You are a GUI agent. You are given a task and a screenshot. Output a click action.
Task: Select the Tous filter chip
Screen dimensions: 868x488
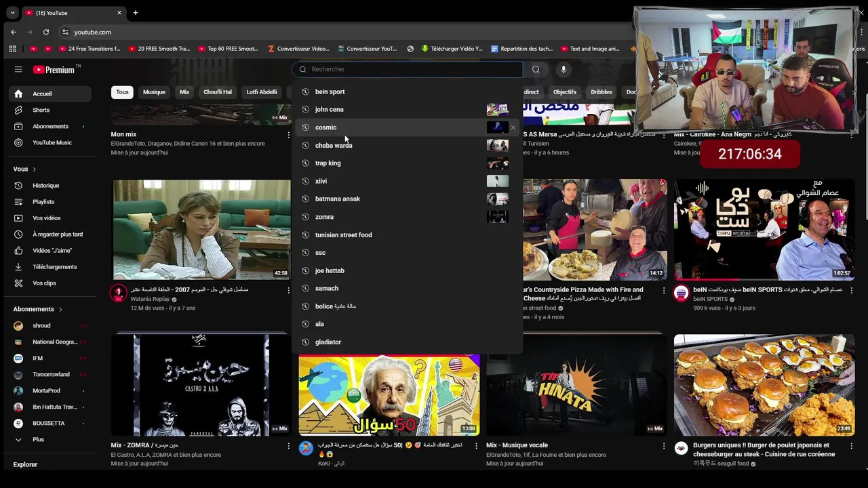[122, 92]
